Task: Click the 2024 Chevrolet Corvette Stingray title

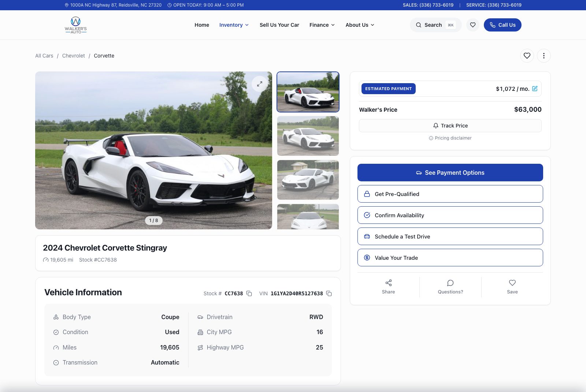Action: tap(105, 248)
